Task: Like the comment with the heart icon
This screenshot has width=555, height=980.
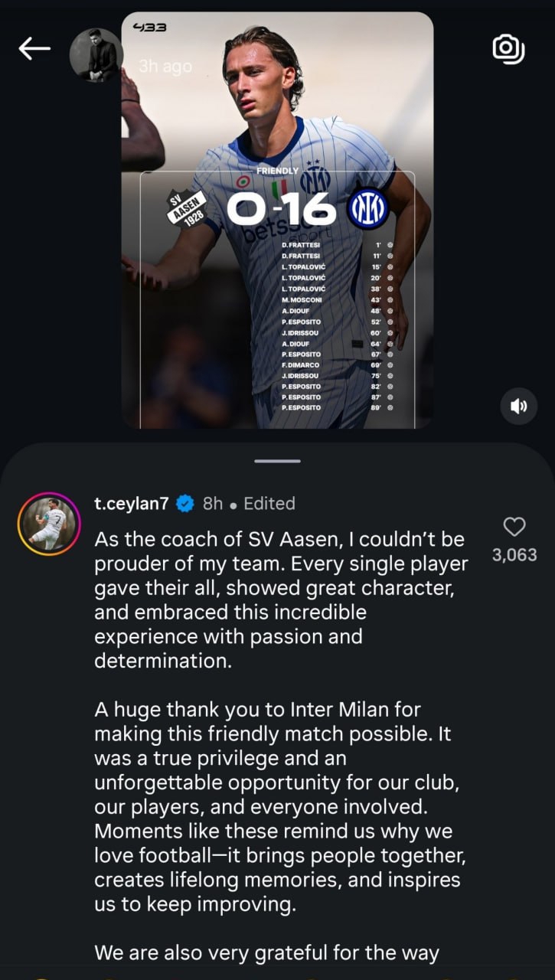Action: (514, 527)
